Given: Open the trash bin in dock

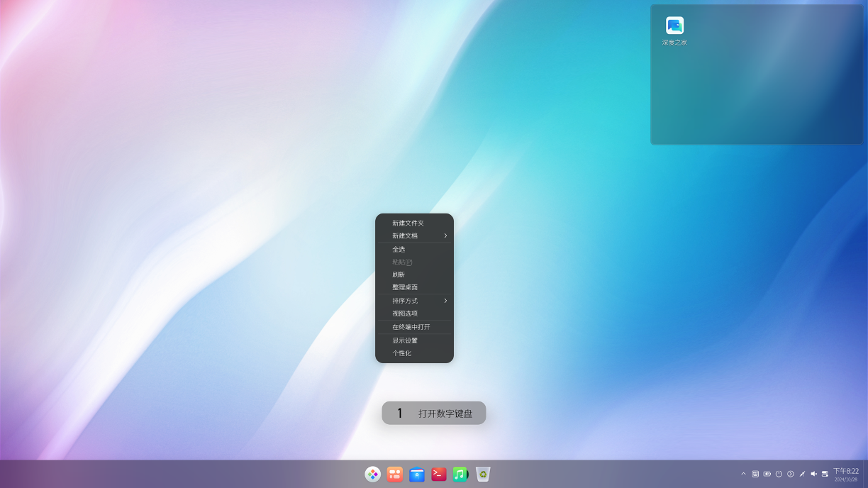Looking at the screenshot, I should click(x=483, y=474).
